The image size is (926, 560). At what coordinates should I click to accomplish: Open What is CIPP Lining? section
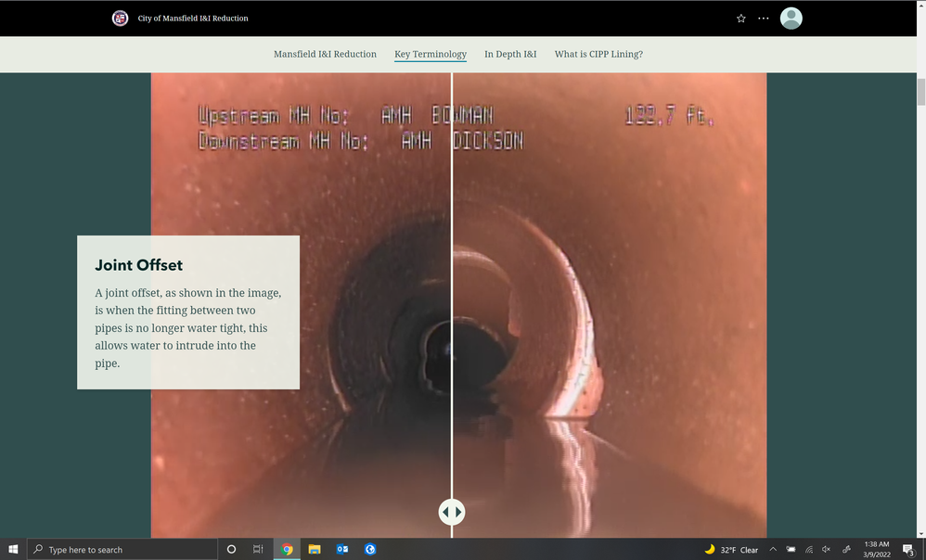click(598, 55)
